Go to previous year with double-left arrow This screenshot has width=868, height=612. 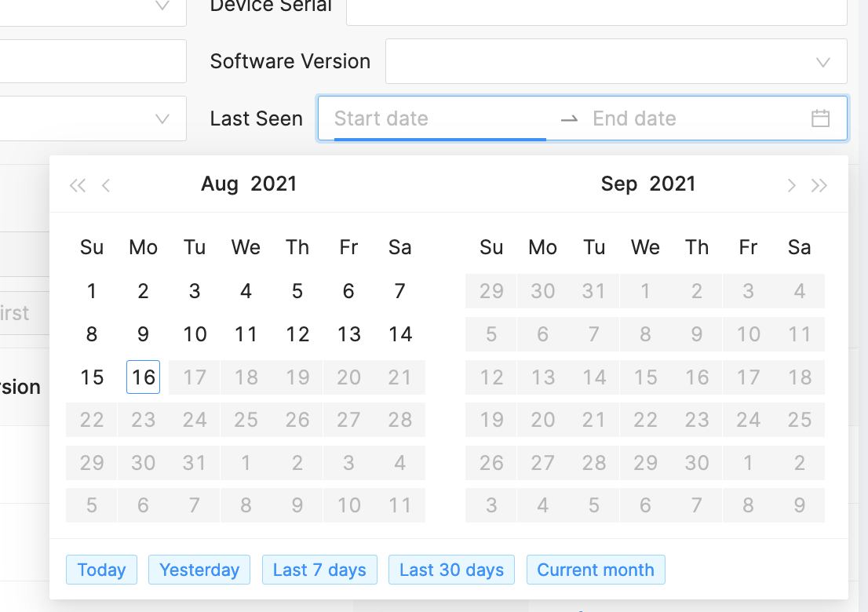pos(77,185)
